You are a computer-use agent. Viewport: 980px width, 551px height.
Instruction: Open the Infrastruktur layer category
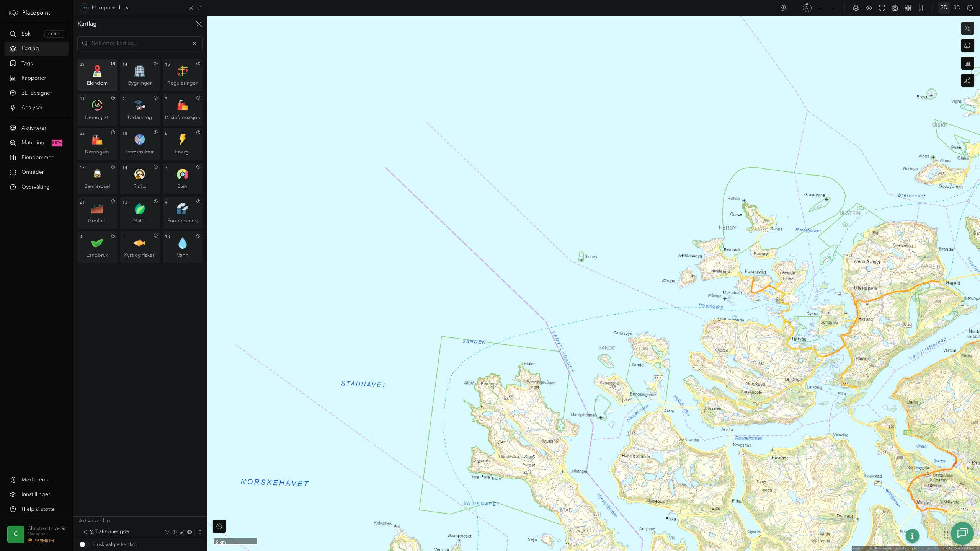click(140, 144)
